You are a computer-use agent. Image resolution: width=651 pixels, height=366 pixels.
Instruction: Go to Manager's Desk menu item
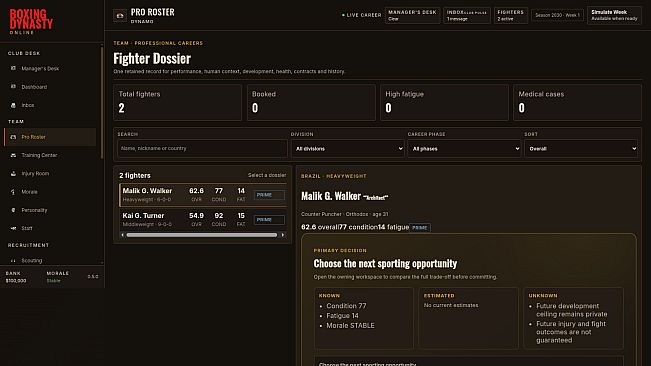pyautogui.click(x=50, y=68)
